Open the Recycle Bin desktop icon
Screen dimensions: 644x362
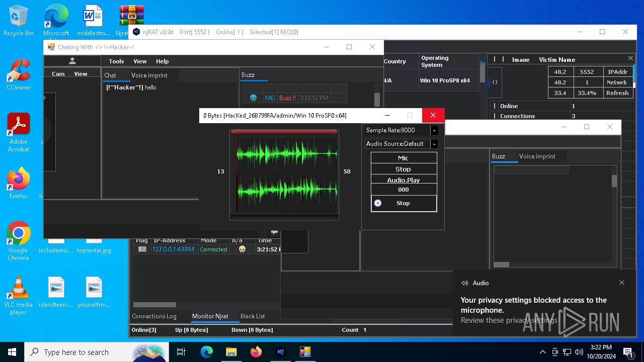tap(18, 21)
